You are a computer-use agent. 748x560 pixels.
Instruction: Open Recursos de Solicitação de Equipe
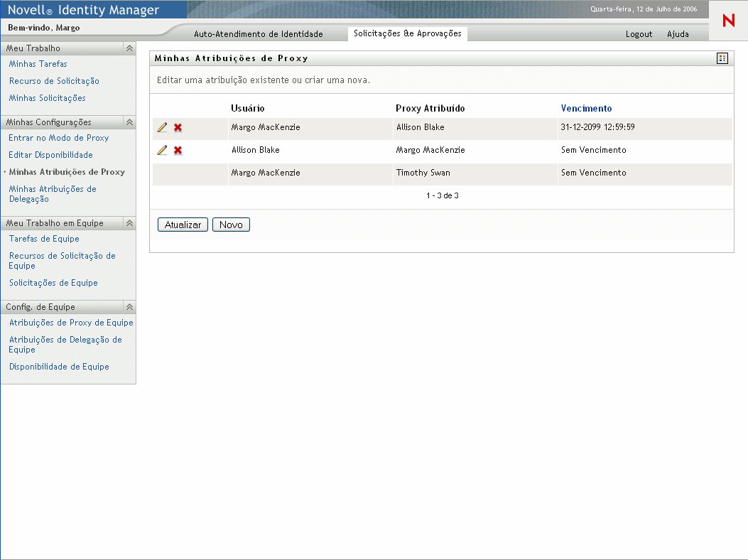(62, 261)
